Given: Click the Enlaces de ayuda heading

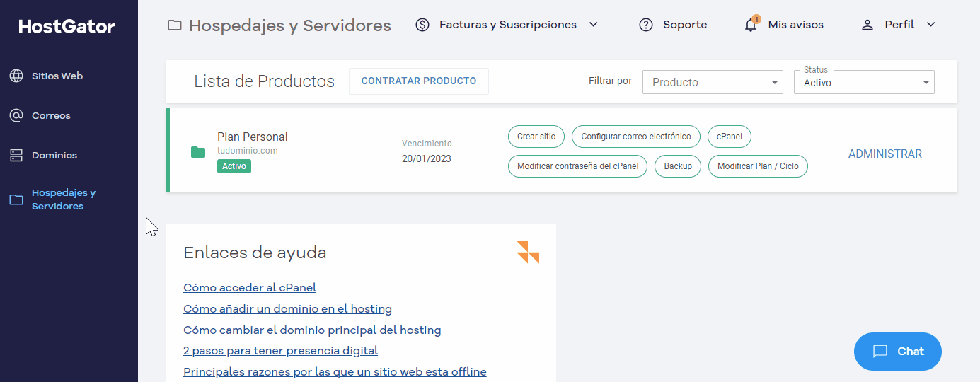Looking at the screenshot, I should point(255,253).
